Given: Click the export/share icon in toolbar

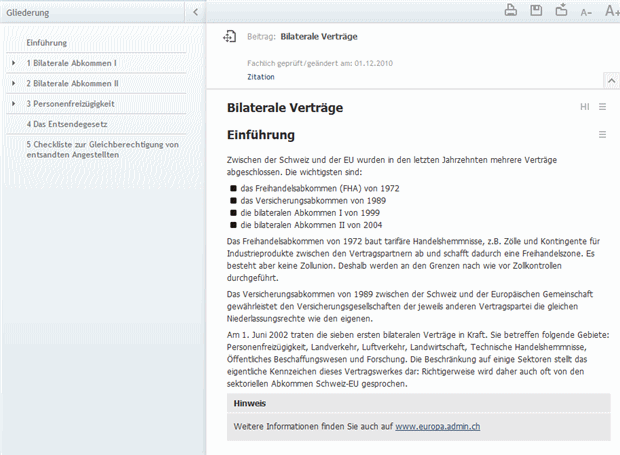Looking at the screenshot, I should point(561,11).
